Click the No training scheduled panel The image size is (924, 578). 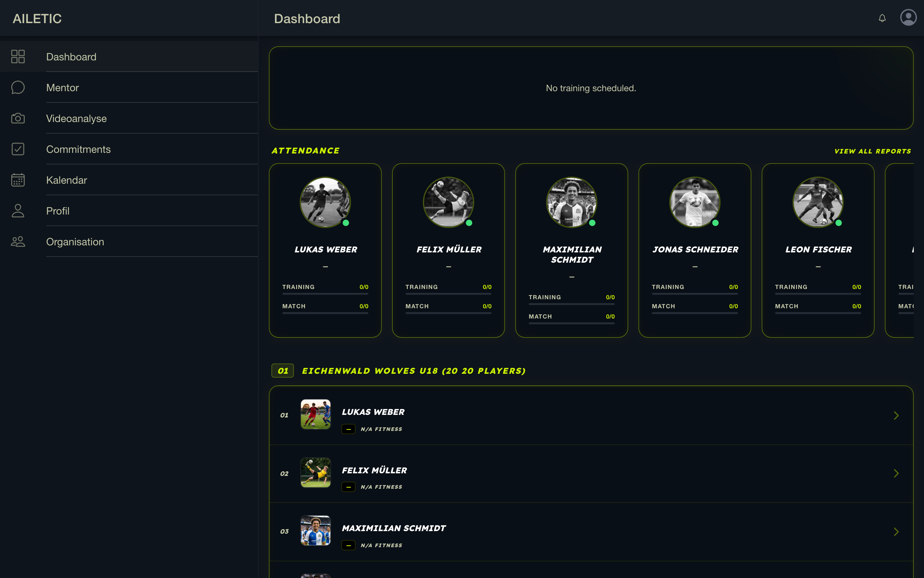coord(591,88)
